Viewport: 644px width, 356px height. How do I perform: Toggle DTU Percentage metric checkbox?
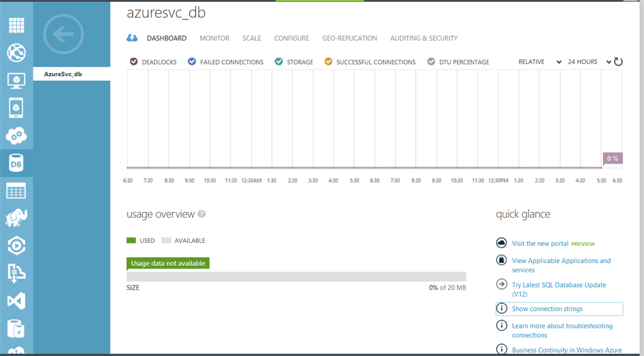pyautogui.click(x=431, y=62)
